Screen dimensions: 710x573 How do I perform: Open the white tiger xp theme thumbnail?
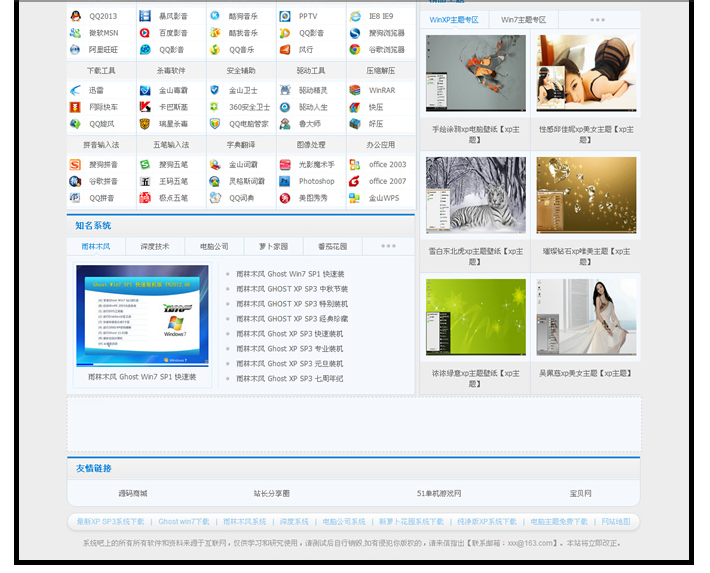(x=475, y=195)
